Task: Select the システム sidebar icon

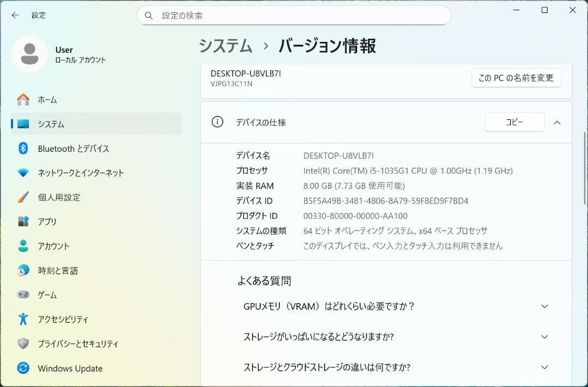Action: coord(22,124)
